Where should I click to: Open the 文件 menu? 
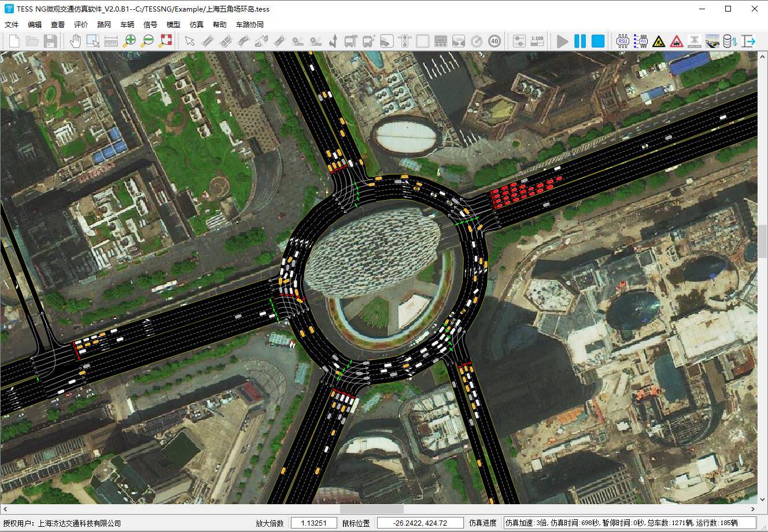12,25
